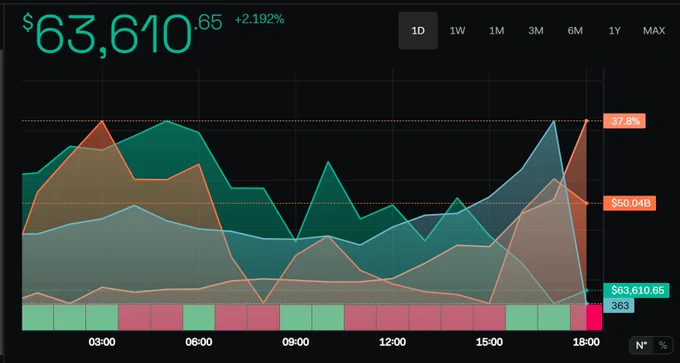Click the 15:00 time axis label
The image size is (680, 363).
(x=489, y=342)
